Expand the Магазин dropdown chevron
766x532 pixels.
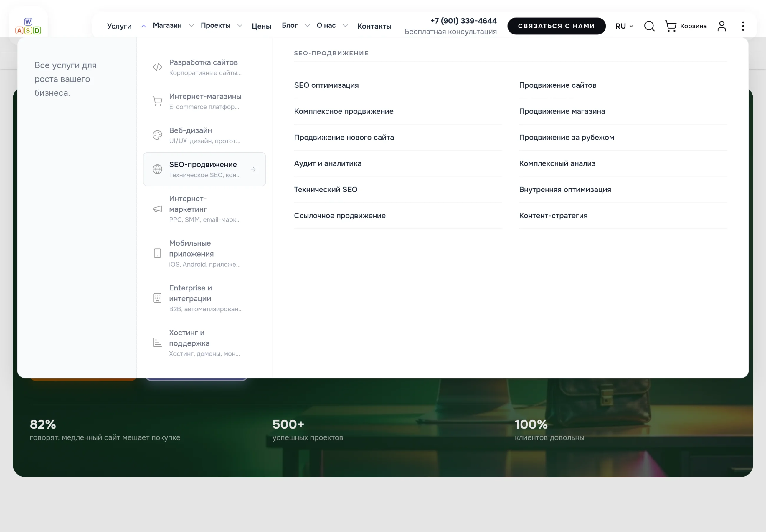[x=191, y=26]
